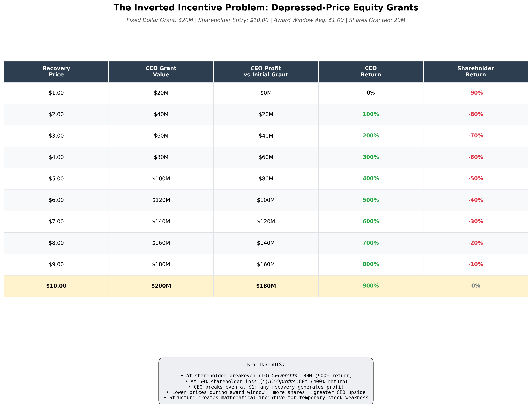The image size is (532, 404).
Task: Click the $100M CEO profit cell
Action: pos(266,200)
